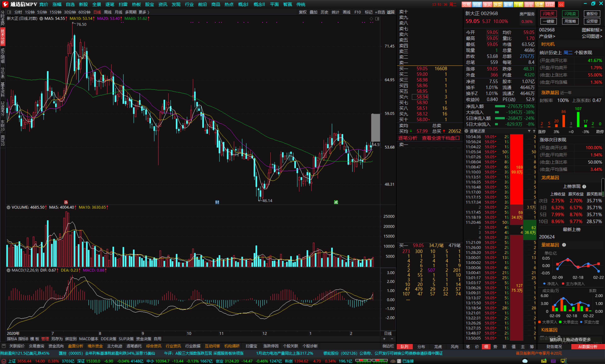Open the 自选 menu

(x=70, y=4)
